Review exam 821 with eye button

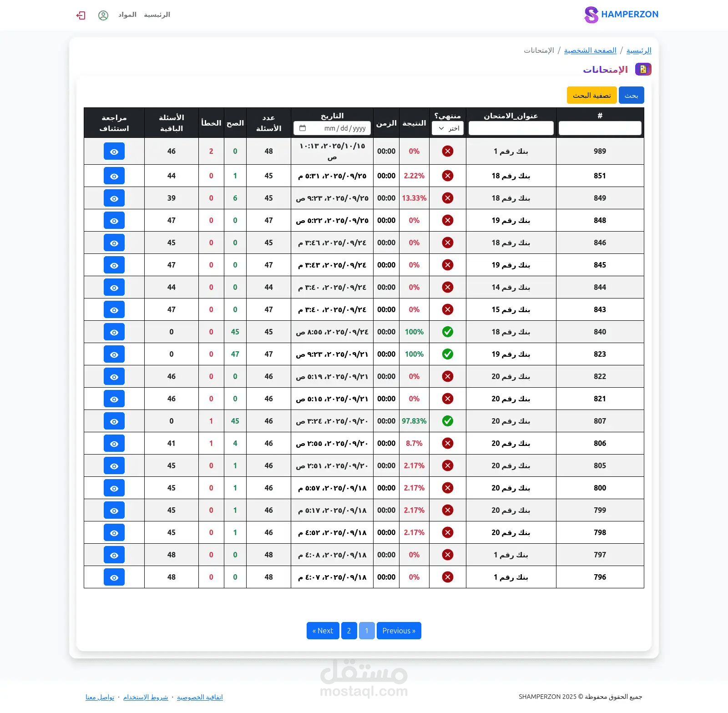114,399
